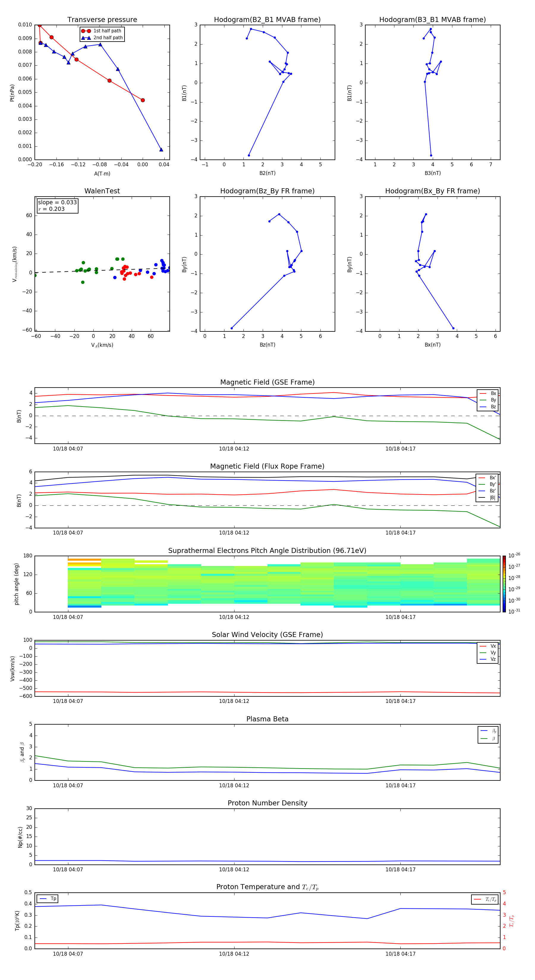
Task: Click the 'slope = 0.033' annotation
Action: (57, 203)
